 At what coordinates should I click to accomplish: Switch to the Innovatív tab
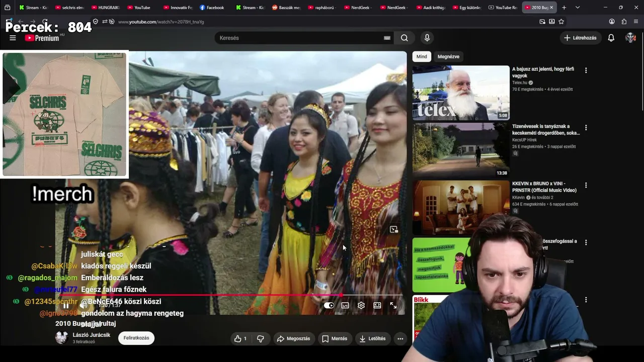[178, 8]
